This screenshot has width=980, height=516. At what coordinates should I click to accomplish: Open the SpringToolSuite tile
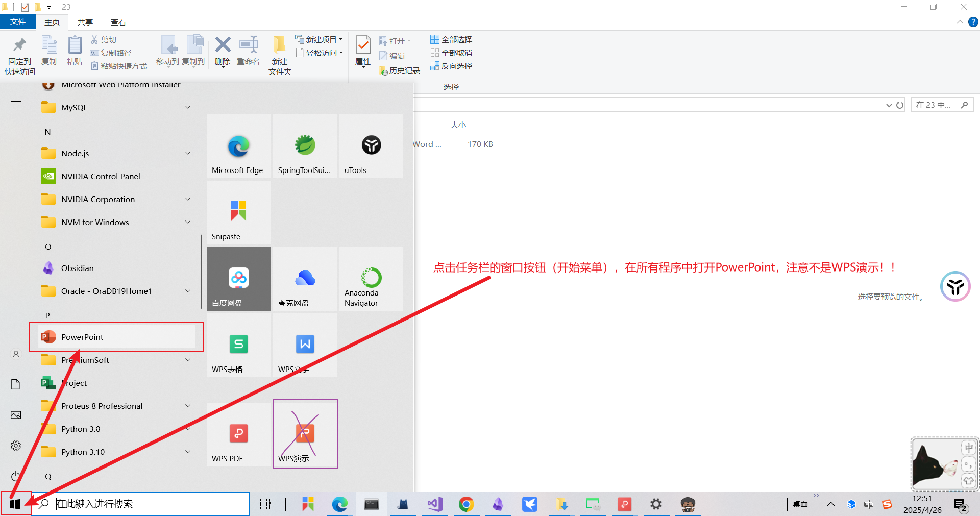click(x=305, y=146)
